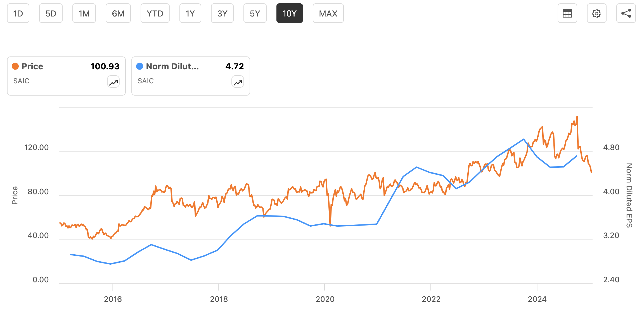Screen dimensions: 644x313
Task: Click the orange Price series dot
Action: coord(15,66)
